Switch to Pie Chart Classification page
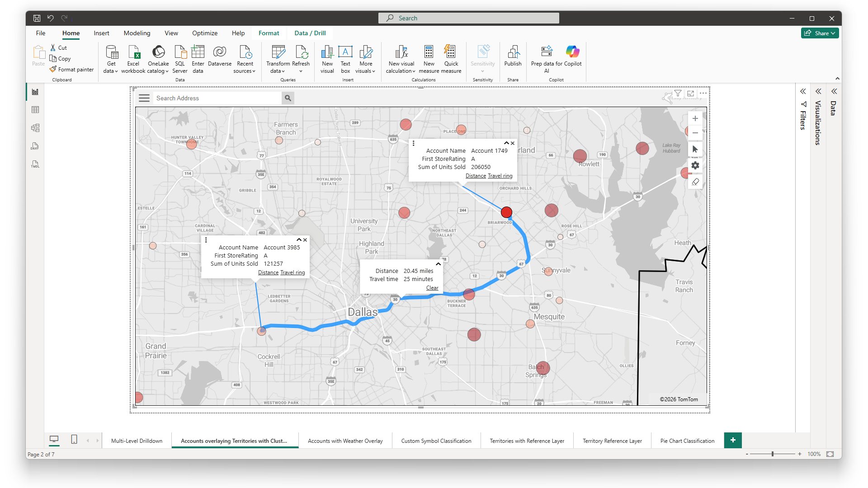This screenshot has width=868, height=488. click(x=687, y=441)
